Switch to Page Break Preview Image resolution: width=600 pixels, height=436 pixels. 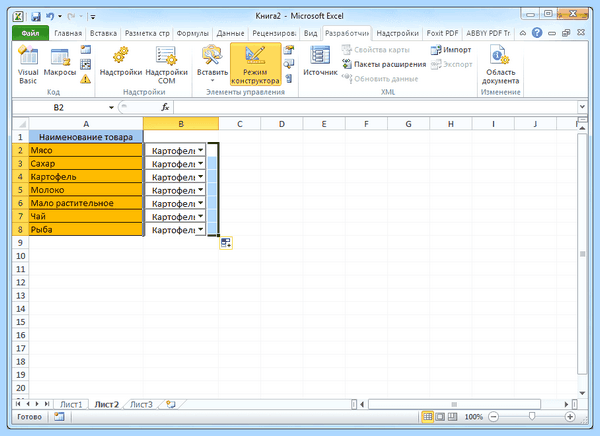tap(452, 416)
